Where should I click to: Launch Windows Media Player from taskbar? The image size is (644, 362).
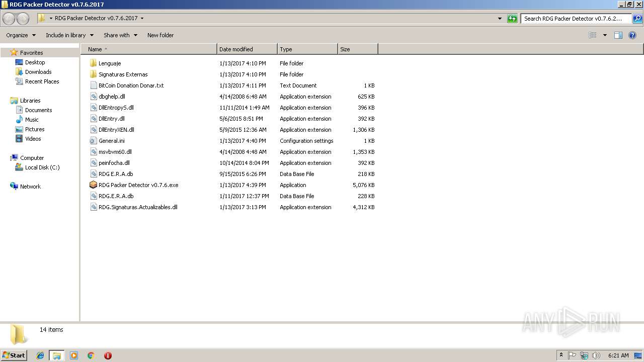click(x=74, y=355)
